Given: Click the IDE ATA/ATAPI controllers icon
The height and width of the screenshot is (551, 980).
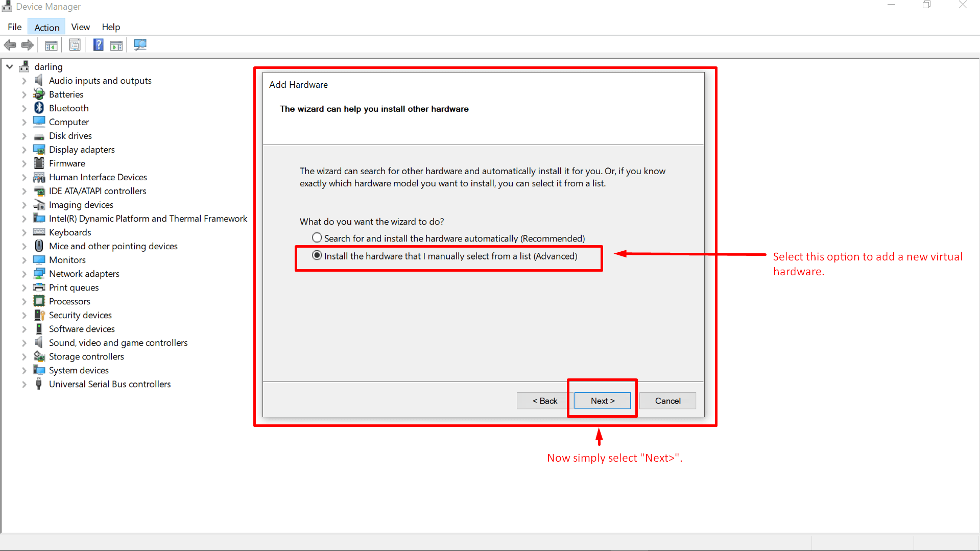Looking at the screenshot, I should pos(39,191).
